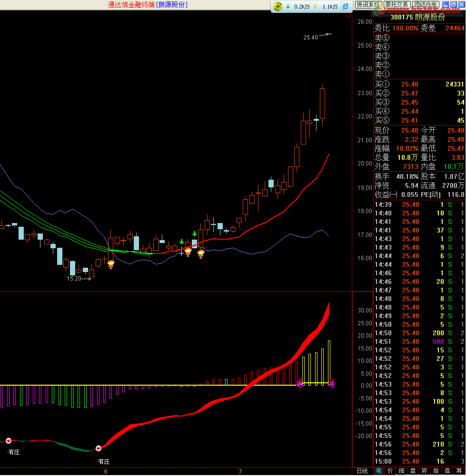Screen dimensions: 466x476
Task: Click the 量比 3.83 value
Action: (458, 157)
